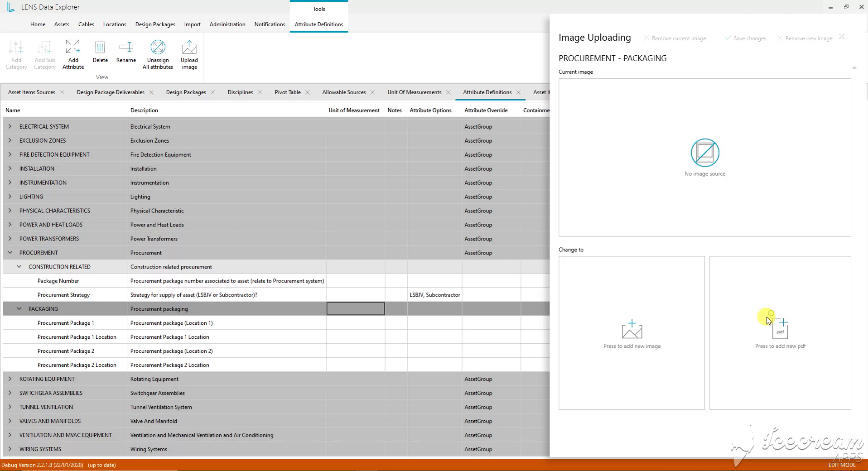Open the Cables menu
The width and height of the screenshot is (868, 471).
[x=86, y=24]
